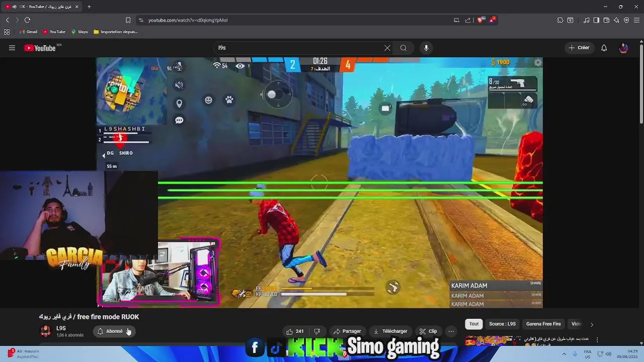Go to YouTube home via logo
Viewport: 644px width, 362px height.
click(x=40, y=48)
